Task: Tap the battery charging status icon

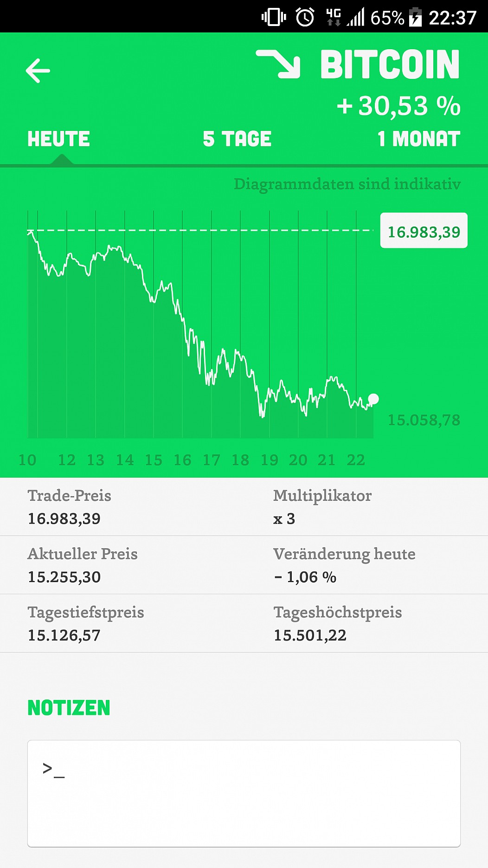Action: (415, 18)
